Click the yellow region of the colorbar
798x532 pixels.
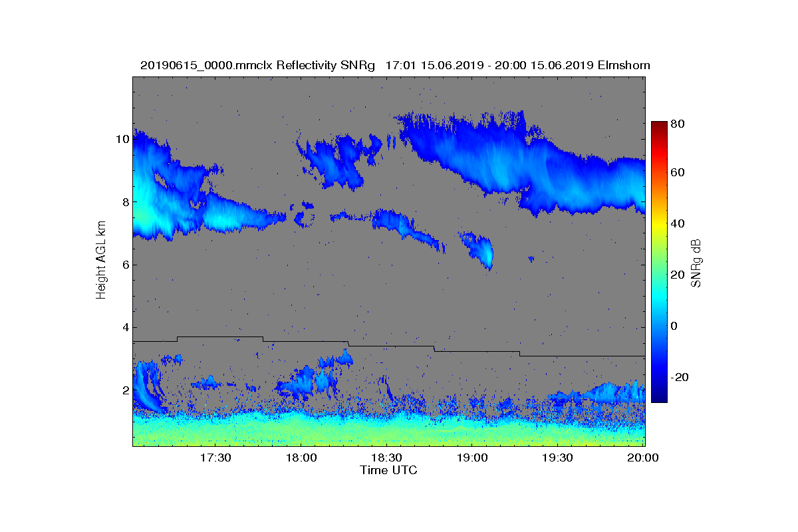pos(659,226)
